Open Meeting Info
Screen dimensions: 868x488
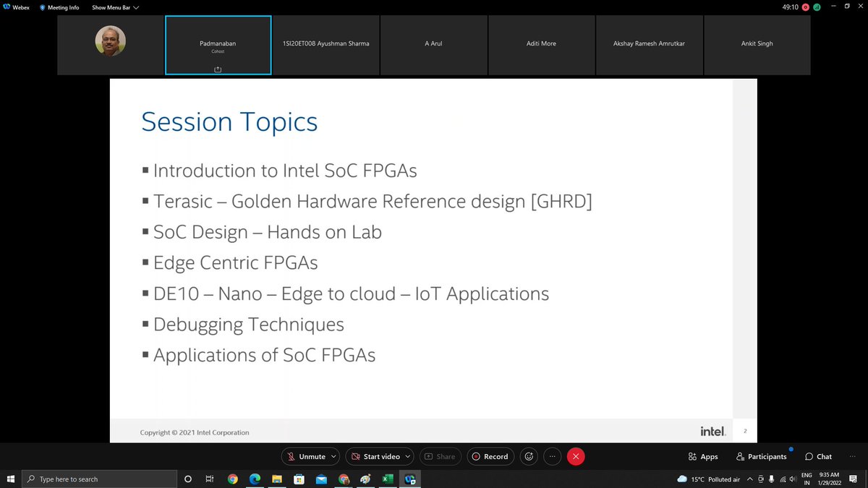pyautogui.click(x=59, y=7)
